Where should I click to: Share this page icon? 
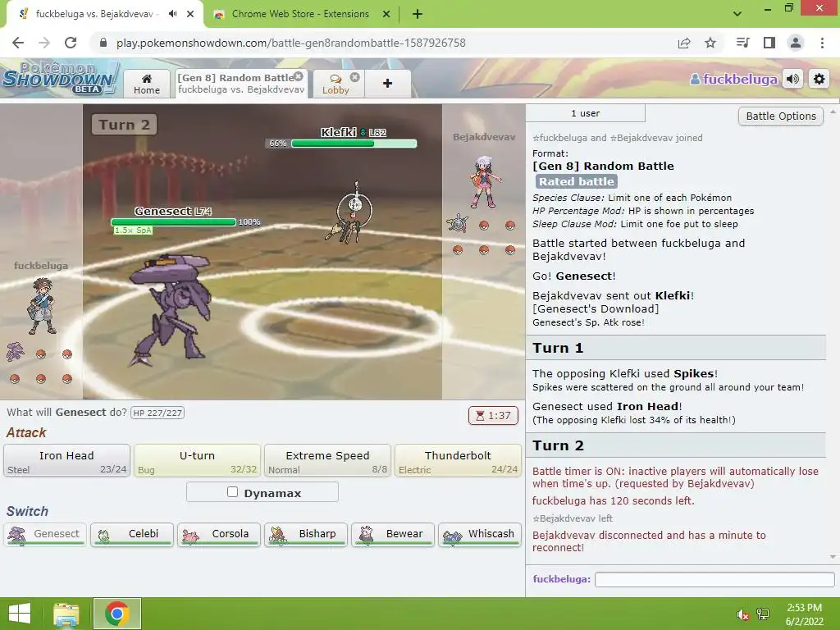point(684,43)
